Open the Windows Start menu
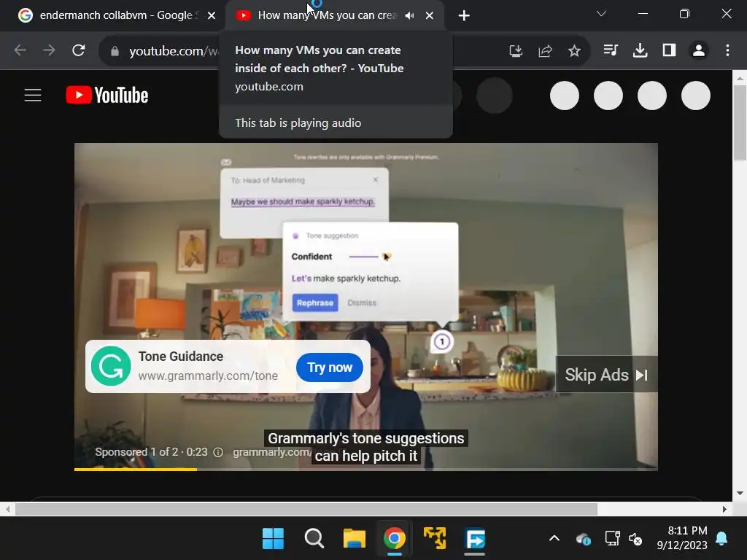This screenshot has height=560, width=747. [x=273, y=539]
